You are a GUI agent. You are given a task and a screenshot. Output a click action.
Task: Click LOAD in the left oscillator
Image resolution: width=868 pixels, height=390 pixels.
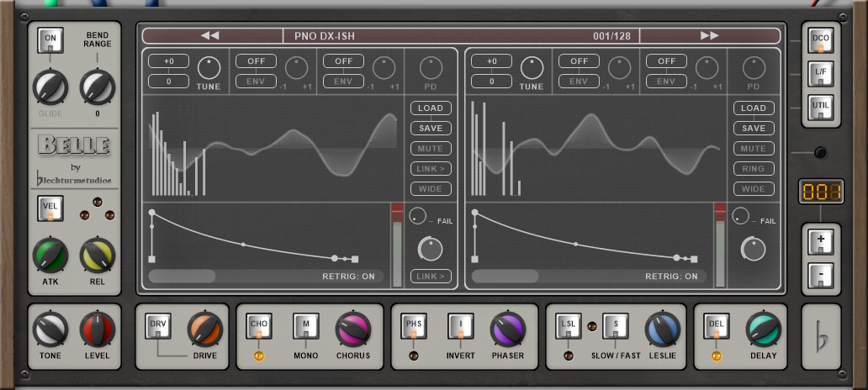point(431,108)
